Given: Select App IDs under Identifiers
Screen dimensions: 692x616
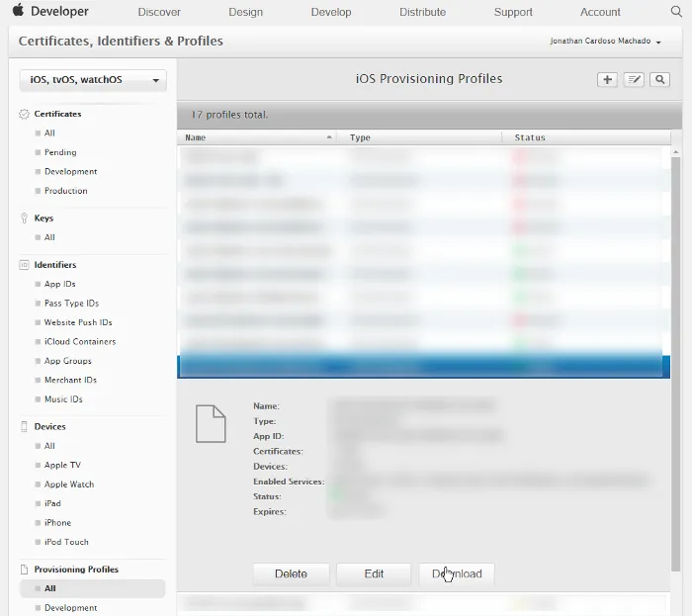Looking at the screenshot, I should [x=60, y=284].
